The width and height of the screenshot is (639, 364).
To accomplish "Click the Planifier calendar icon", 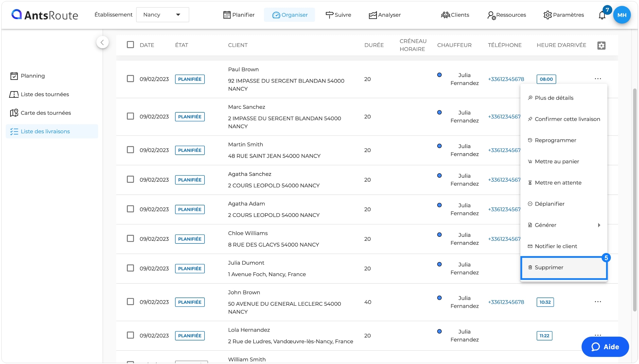I will [227, 15].
